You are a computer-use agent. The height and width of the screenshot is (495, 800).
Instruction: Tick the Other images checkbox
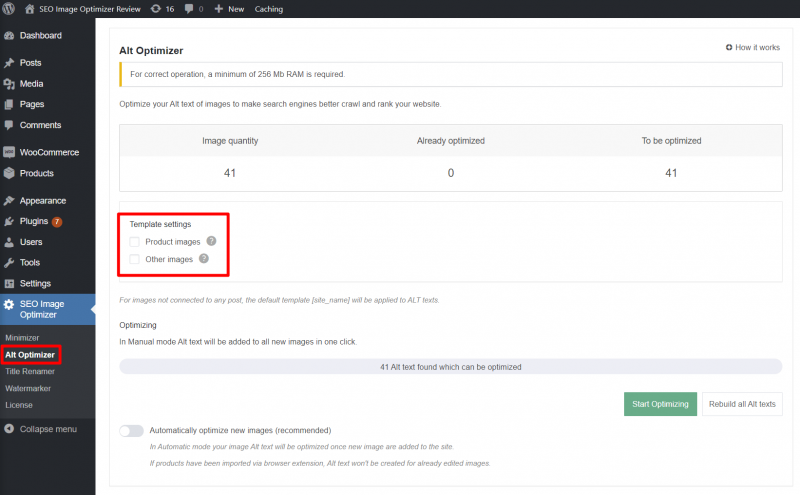tap(134, 259)
